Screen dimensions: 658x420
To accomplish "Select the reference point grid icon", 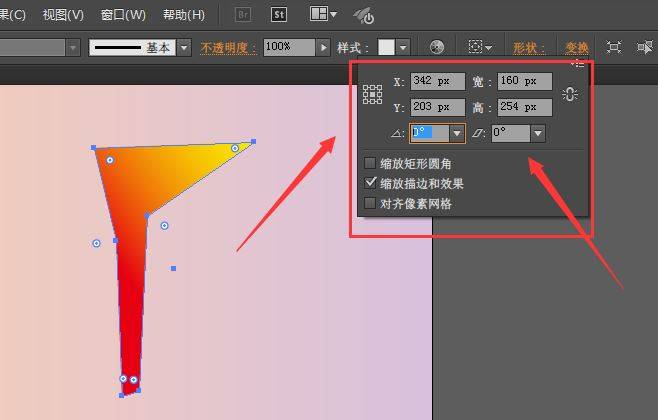I will [373, 94].
